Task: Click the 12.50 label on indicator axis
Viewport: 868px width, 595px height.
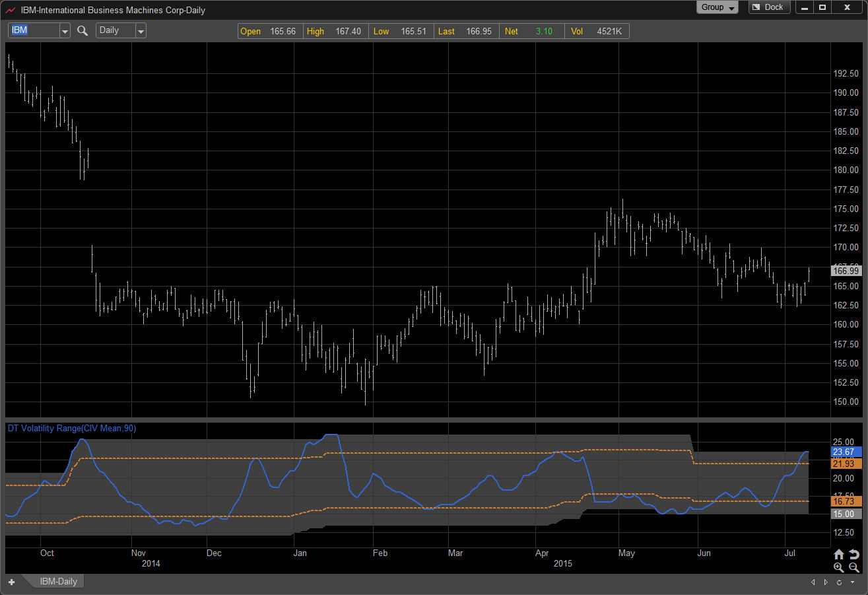Action: click(844, 532)
